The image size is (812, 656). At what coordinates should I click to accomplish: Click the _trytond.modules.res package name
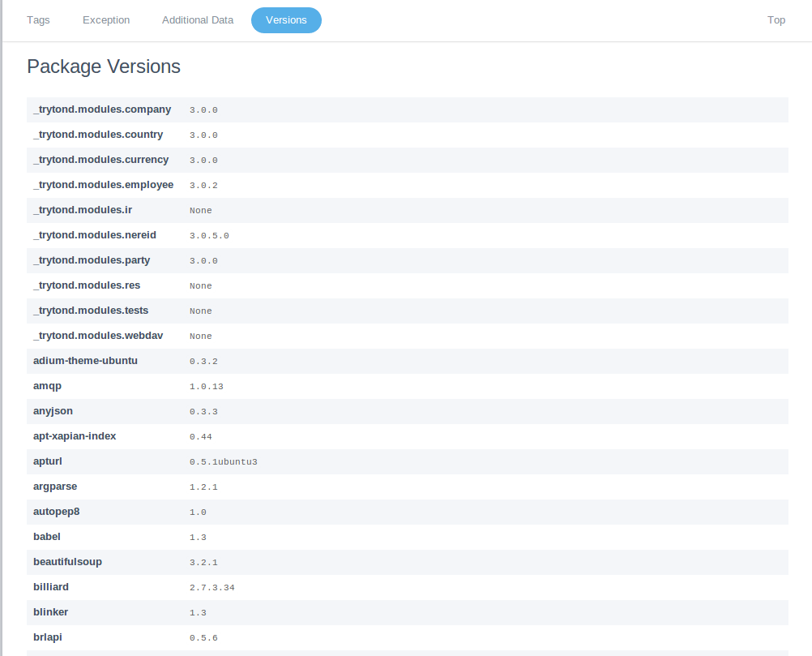(87, 285)
